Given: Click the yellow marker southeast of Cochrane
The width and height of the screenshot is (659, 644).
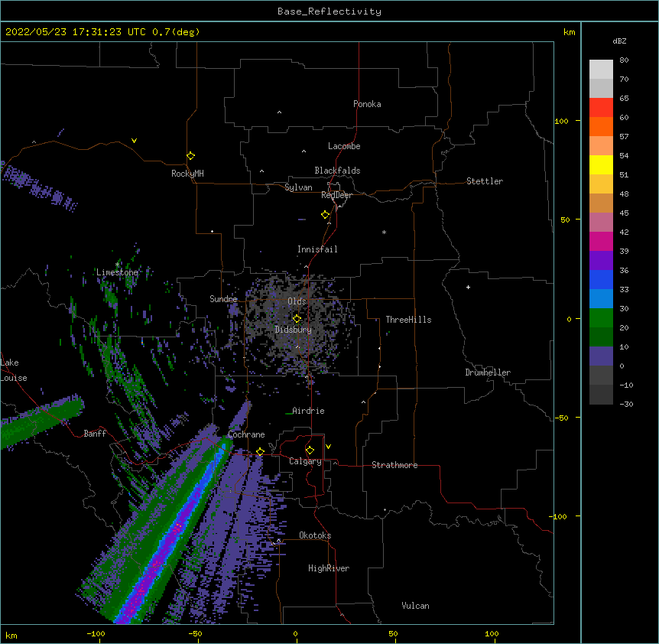Looking at the screenshot, I should tap(260, 451).
